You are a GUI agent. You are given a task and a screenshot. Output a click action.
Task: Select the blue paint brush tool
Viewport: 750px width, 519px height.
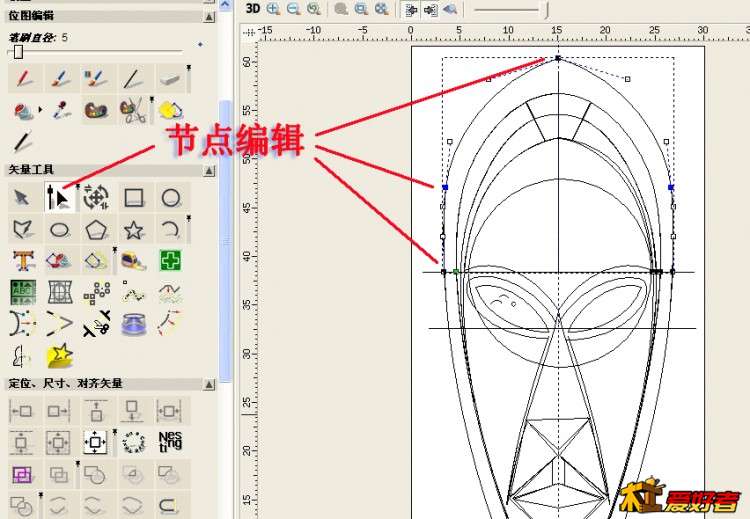pyautogui.click(x=60, y=78)
